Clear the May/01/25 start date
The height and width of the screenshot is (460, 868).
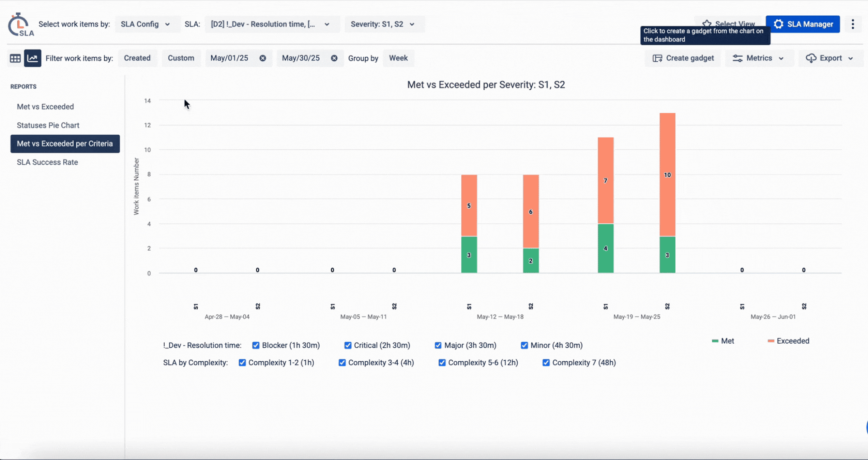[x=263, y=58]
